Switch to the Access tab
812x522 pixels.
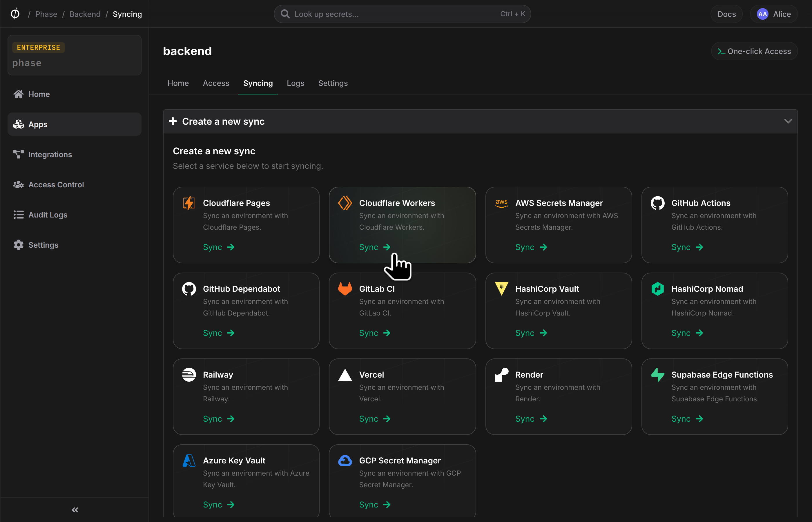(216, 83)
